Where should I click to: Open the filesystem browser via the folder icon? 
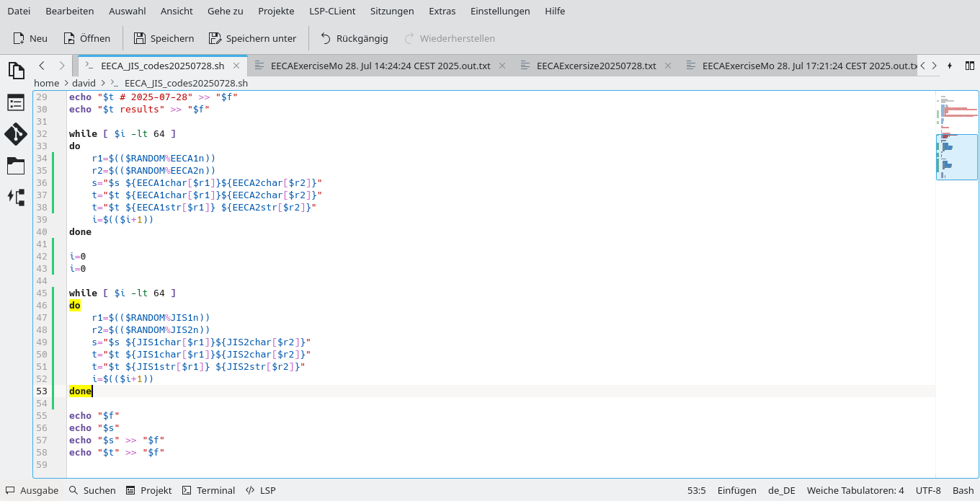point(16,166)
